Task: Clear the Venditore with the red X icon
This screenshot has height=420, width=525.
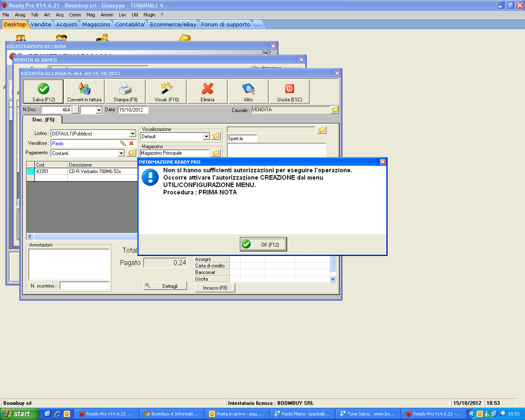Action: click(131, 143)
